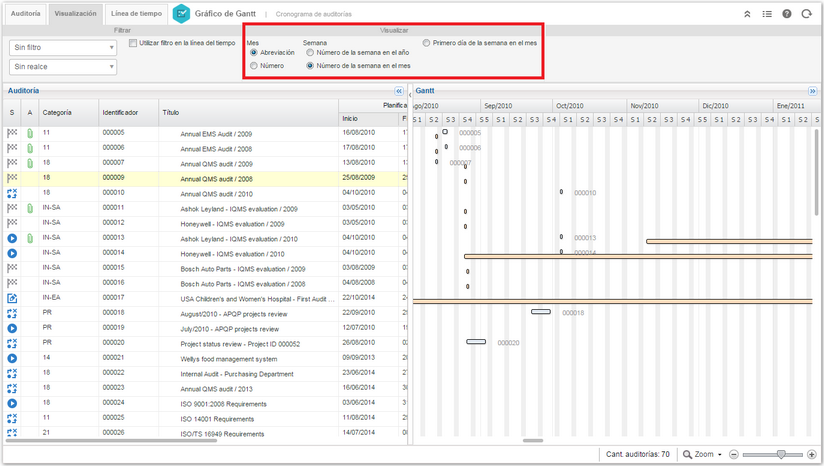Open the 'Sin realce' dropdown

click(x=63, y=67)
